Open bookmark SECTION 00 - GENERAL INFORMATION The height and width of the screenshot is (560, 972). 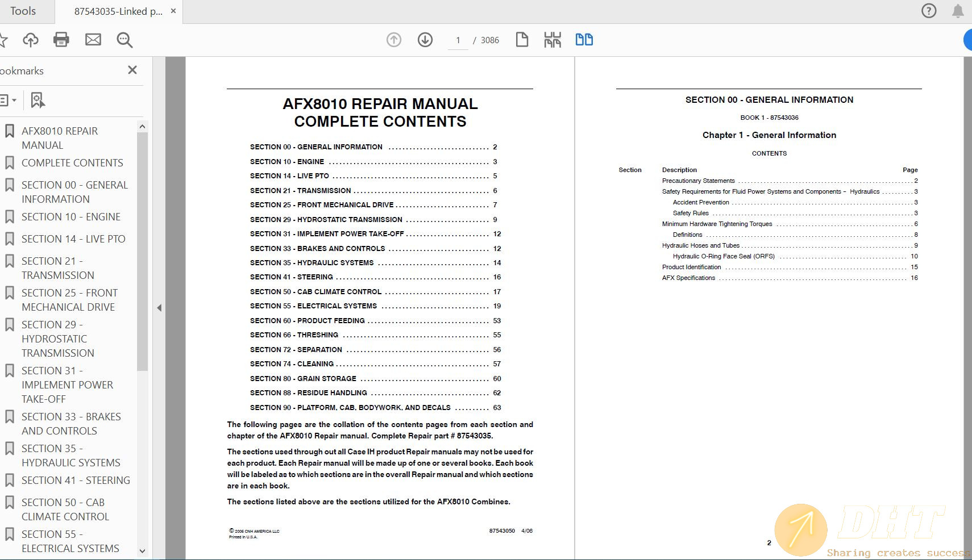pos(74,192)
